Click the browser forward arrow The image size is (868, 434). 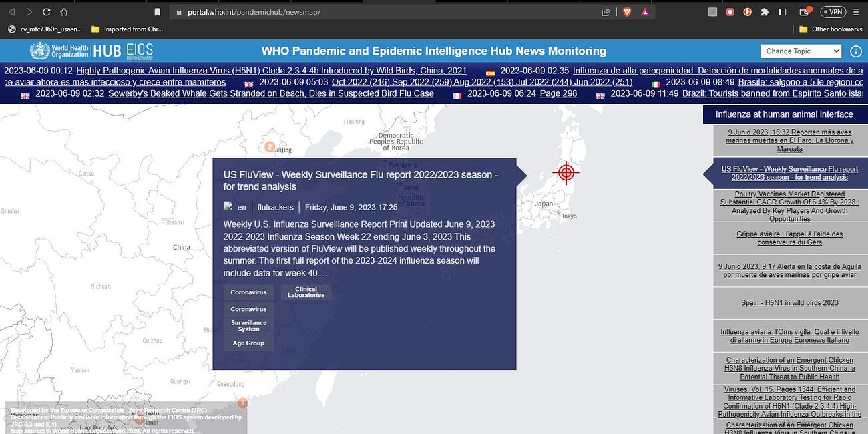(x=29, y=12)
